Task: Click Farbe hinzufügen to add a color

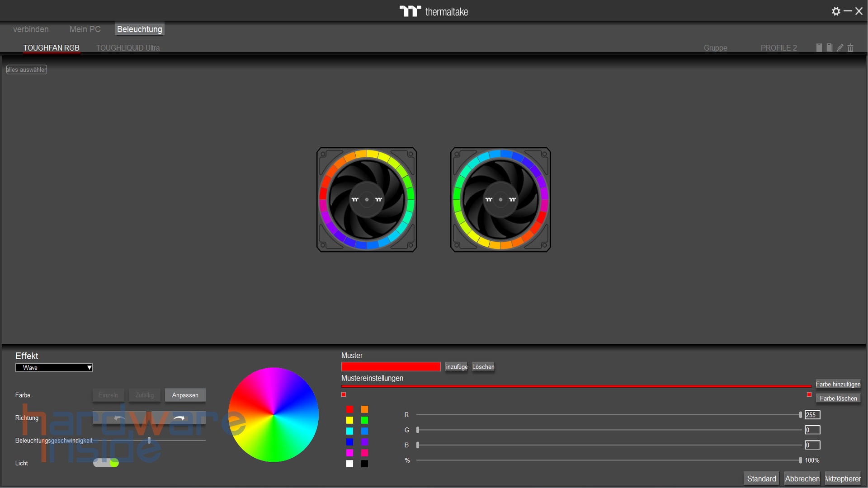Action: coord(838,384)
